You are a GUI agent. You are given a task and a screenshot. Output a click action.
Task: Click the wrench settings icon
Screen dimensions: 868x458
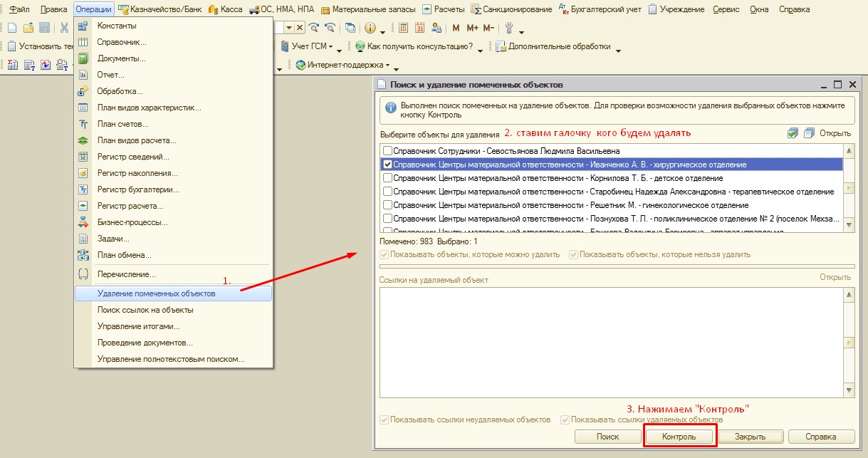[x=508, y=28]
